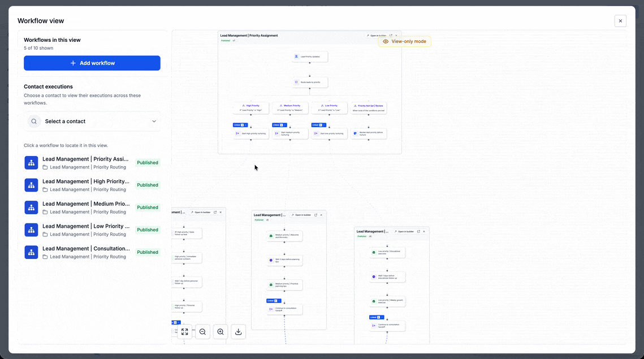
Task: Click the eye icon in View-only mode badge
Action: 385,41
